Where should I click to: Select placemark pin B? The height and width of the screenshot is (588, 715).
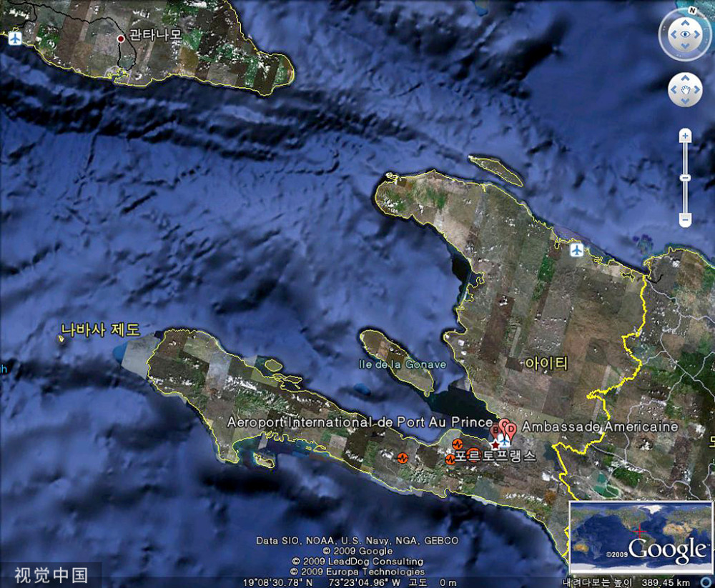click(495, 430)
